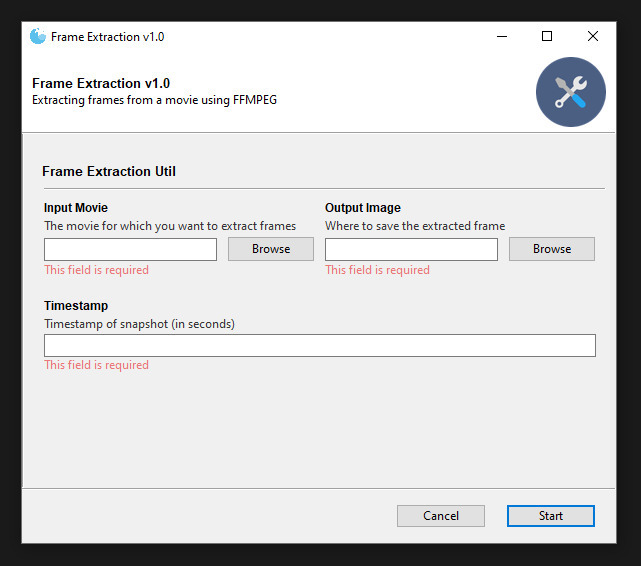Click the wrench and screwdriver tools icon
The height and width of the screenshot is (566, 641).
[570, 92]
